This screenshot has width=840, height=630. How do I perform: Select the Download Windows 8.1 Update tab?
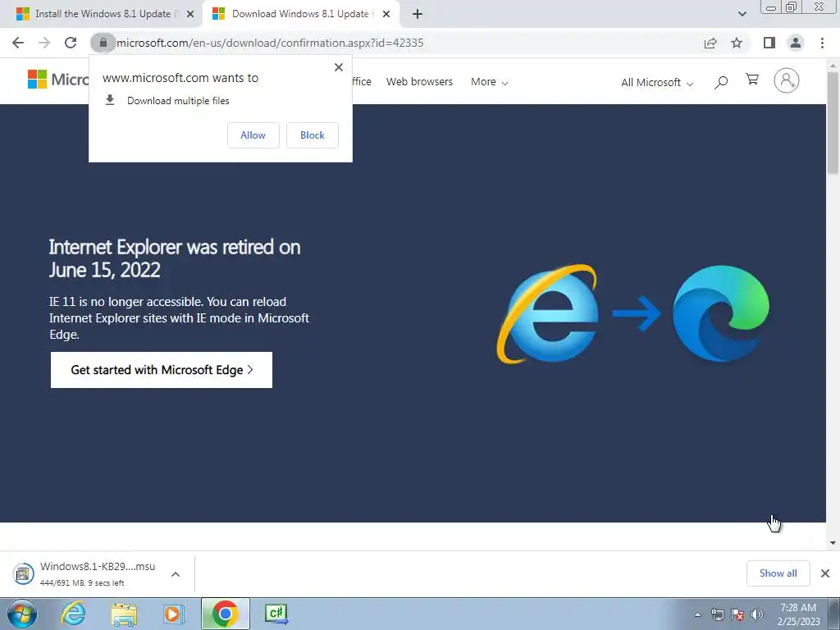pos(301,14)
